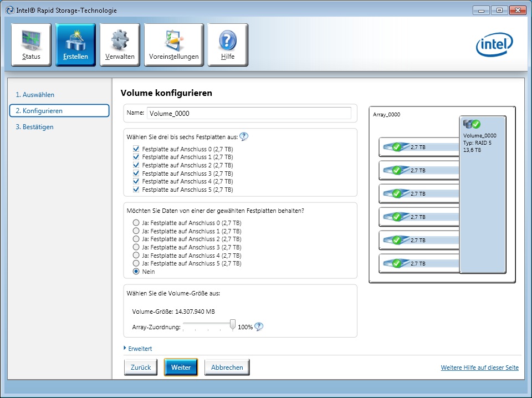532x398 pixels.
Task: Go to step 1. Auswählen
Action: coord(35,95)
